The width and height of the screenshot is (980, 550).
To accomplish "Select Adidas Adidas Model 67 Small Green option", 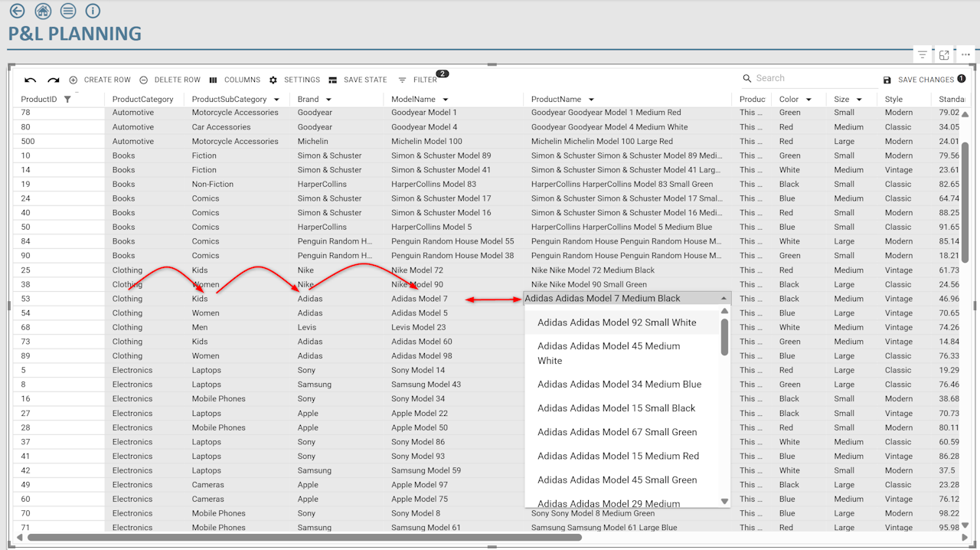I will 616,432.
